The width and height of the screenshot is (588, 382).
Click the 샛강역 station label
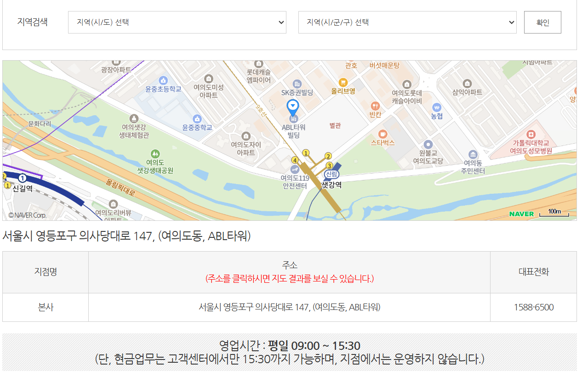[x=331, y=185]
